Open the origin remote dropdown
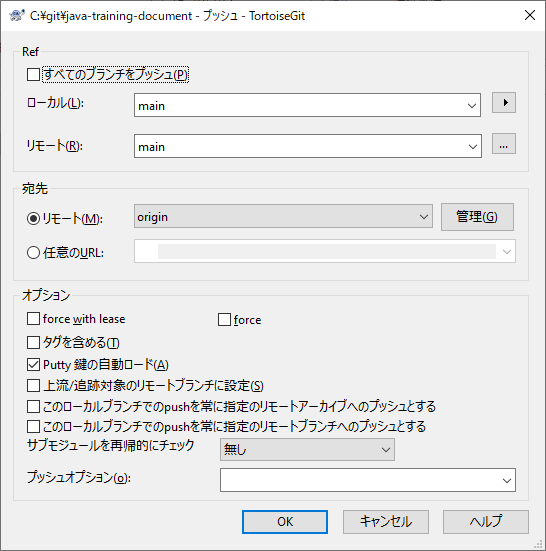The width and height of the screenshot is (546, 551). pos(283,216)
